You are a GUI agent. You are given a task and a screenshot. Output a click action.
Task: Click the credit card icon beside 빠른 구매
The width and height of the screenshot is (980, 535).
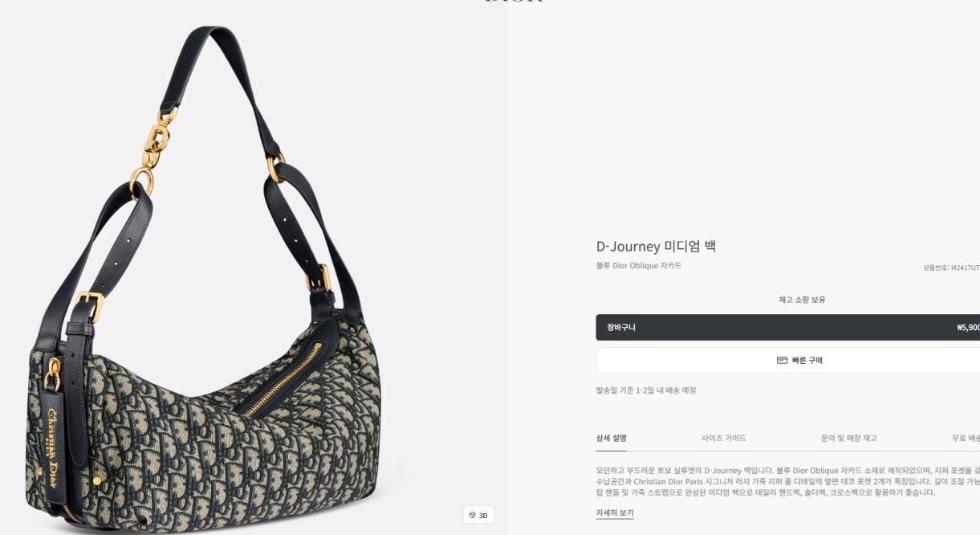pyautogui.click(x=782, y=361)
